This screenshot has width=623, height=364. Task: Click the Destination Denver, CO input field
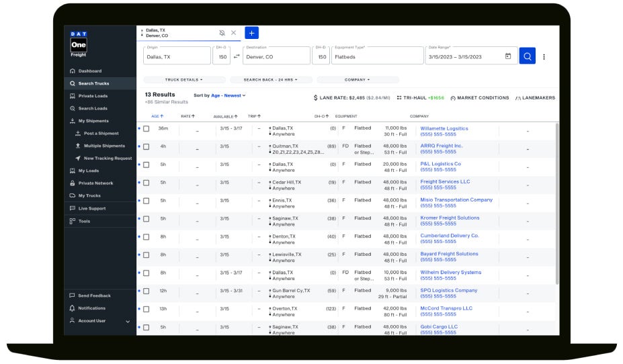(x=276, y=56)
